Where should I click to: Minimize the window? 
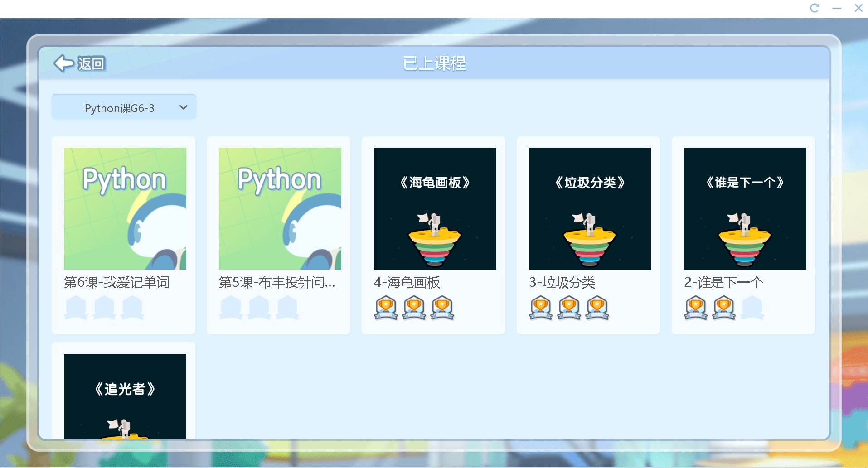837,8
